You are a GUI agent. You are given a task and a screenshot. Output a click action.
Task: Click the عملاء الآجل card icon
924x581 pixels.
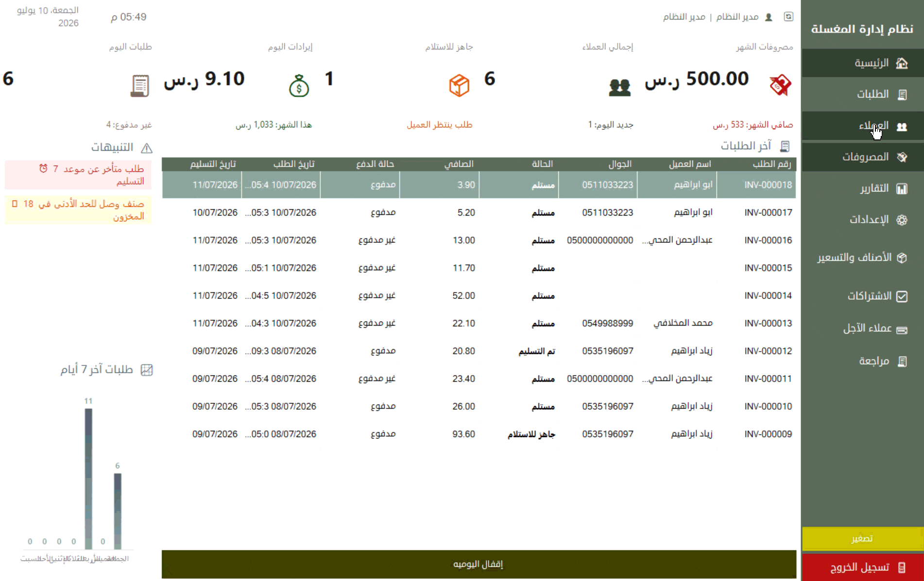[x=902, y=330]
